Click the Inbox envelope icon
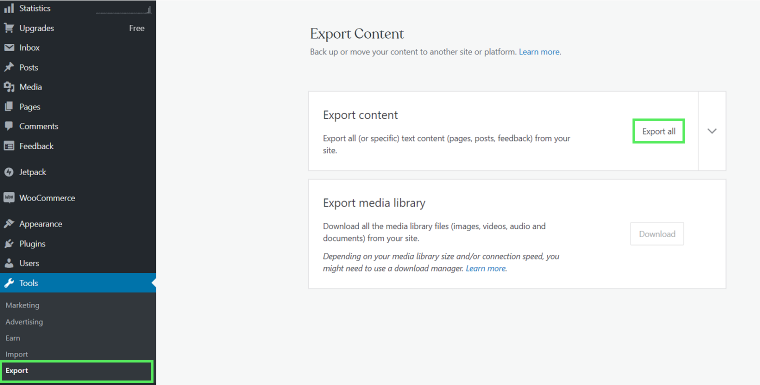The image size is (760, 385). click(9, 48)
